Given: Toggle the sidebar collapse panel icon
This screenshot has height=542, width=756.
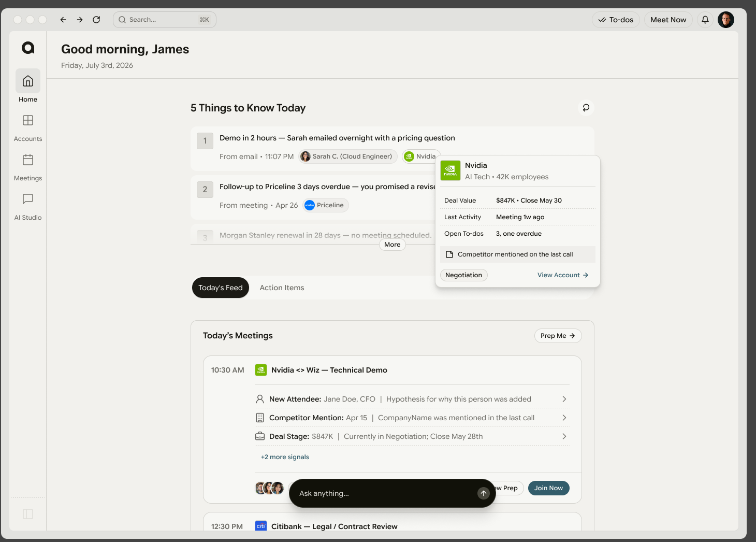Looking at the screenshot, I should pyautogui.click(x=28, y=514).
